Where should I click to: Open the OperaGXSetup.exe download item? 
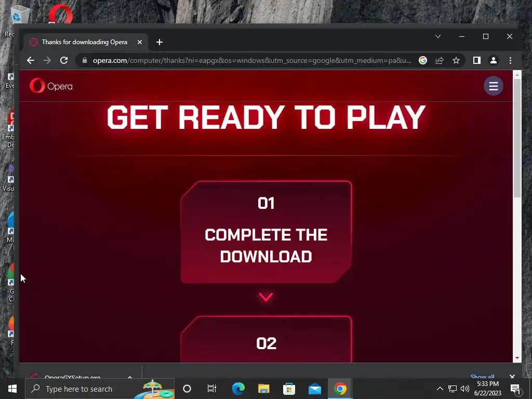point(72,376)
